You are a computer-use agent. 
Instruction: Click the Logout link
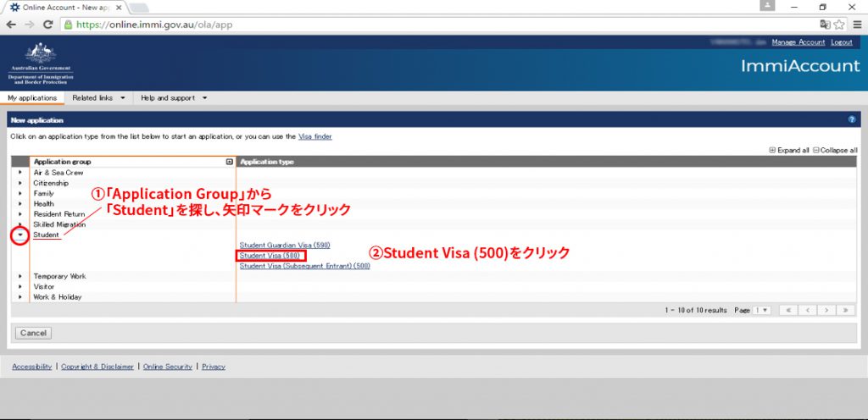[x=842, y=42]
